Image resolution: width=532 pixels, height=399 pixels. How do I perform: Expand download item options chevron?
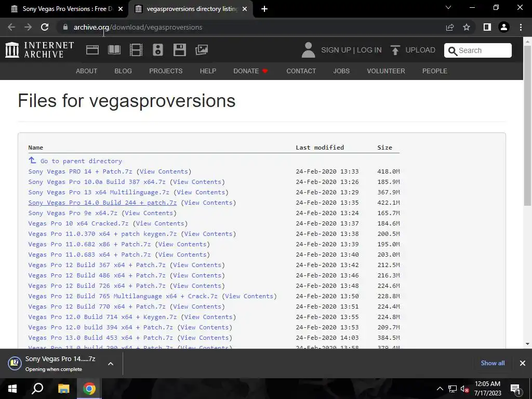[111, 363]
